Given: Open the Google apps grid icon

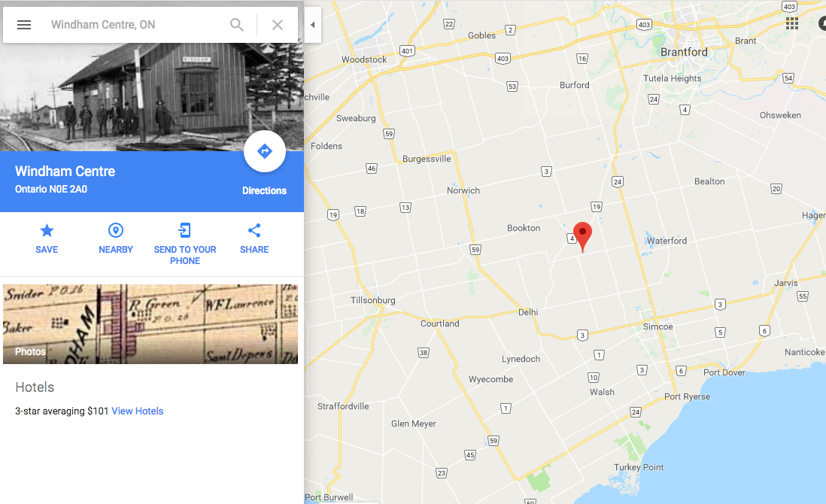Looking at the screenshot, I should (x=791, y=23).
